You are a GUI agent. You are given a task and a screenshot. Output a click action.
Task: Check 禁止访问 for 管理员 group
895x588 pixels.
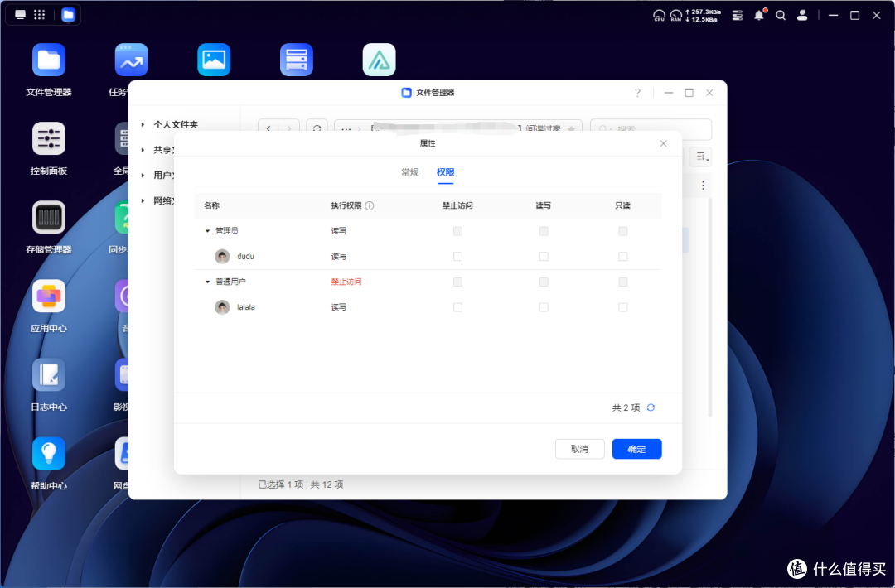click(457, 231)
